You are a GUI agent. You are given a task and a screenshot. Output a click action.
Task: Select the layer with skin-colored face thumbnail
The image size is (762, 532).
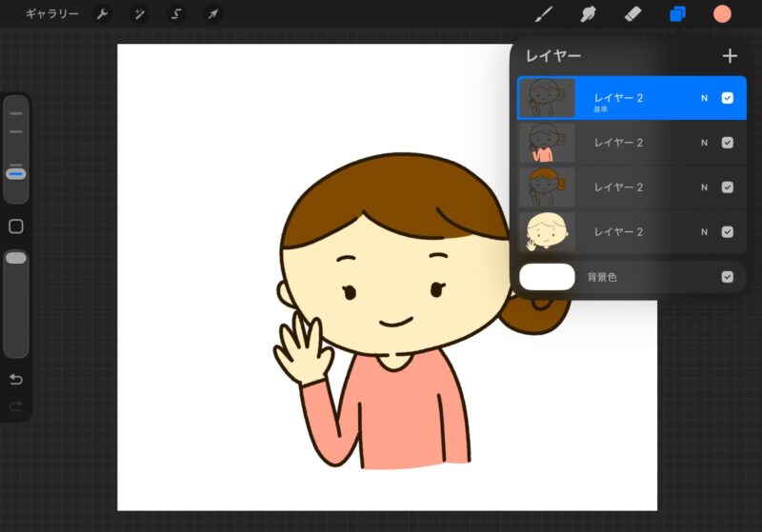coord(632,232)
